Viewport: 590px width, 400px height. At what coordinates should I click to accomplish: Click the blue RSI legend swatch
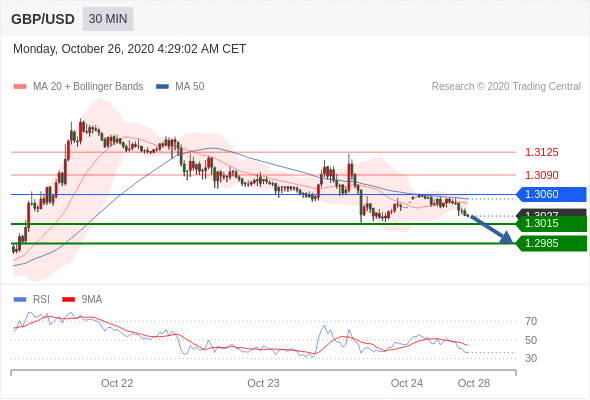(20, 300)
